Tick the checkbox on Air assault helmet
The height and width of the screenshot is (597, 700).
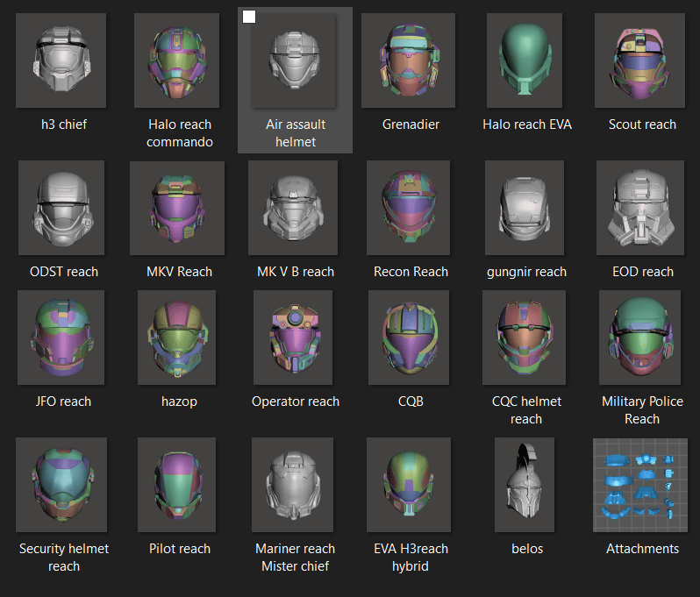pos(249,17)
